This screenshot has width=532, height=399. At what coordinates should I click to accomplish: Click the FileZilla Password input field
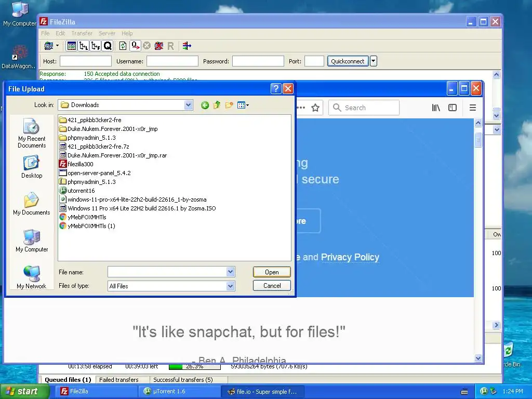coord(258,61)
